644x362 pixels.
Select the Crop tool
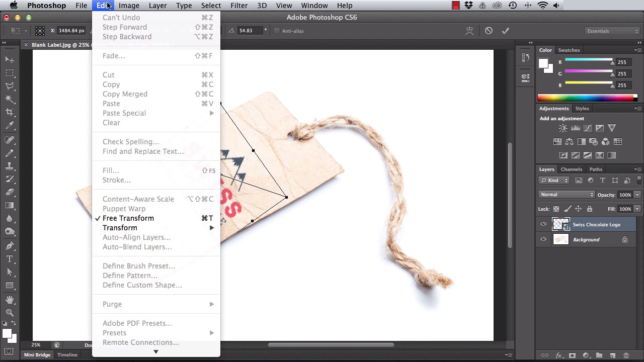10,112
